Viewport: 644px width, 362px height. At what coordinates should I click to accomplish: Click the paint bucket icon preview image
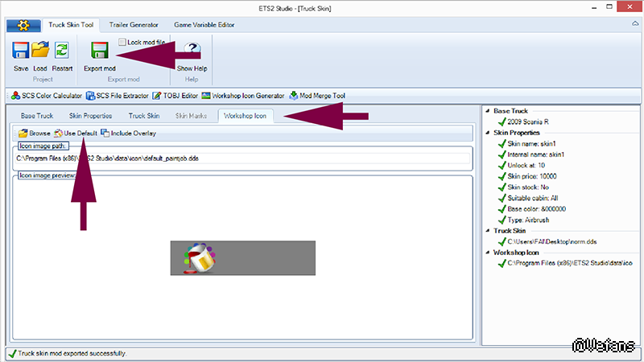point(243,258)
